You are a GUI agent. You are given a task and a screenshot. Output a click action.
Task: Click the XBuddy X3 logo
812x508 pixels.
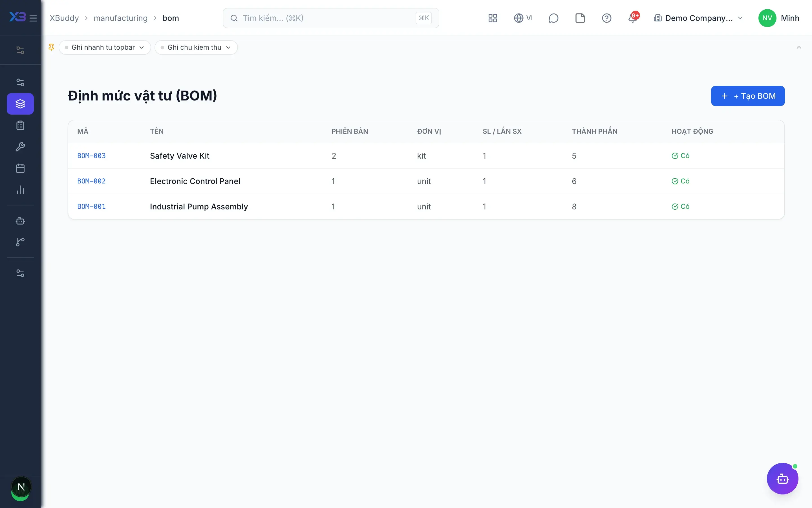[17, 17]
